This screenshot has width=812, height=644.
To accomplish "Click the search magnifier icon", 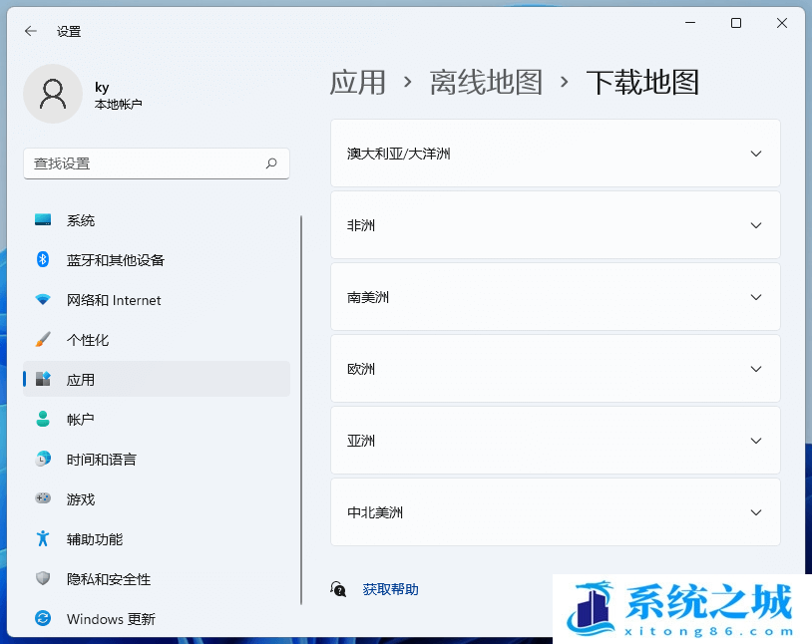I will 271,163.
